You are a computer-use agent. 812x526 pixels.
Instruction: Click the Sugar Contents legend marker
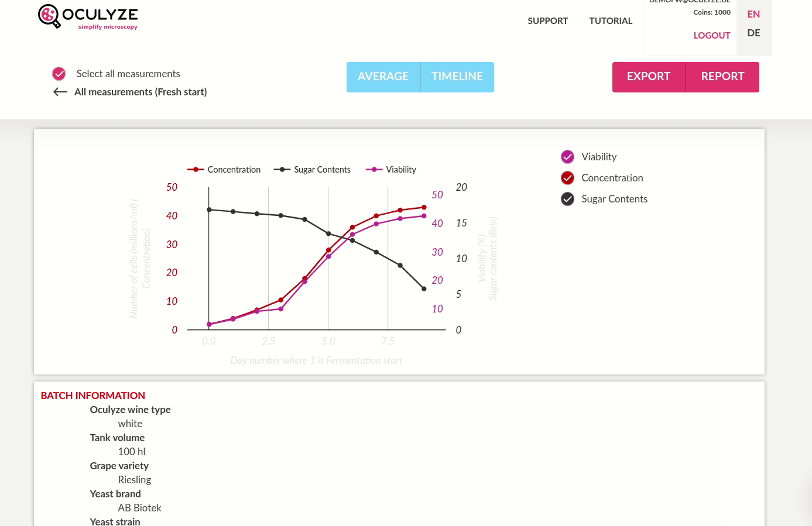[x=282, y=170]
